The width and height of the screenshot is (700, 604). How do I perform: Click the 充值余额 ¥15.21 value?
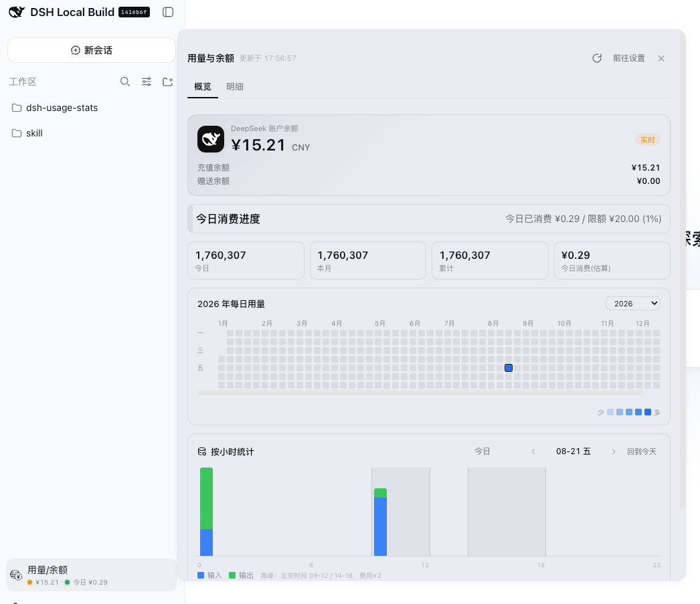pyautogui.click(x=646, y=168)
